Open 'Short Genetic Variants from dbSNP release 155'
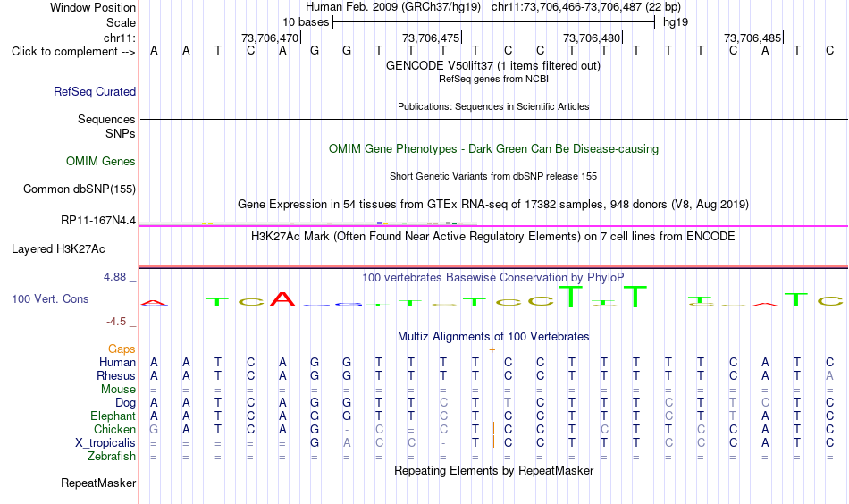The width and height of the screenshot is (849, 504). (493, 176)
